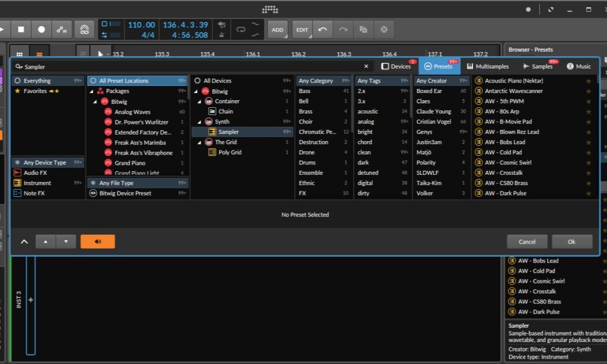Favorite the AW - Dark Pulse star in popup
Screen dimensions: 607x364
pyautogui.click(x=589, y=194)
